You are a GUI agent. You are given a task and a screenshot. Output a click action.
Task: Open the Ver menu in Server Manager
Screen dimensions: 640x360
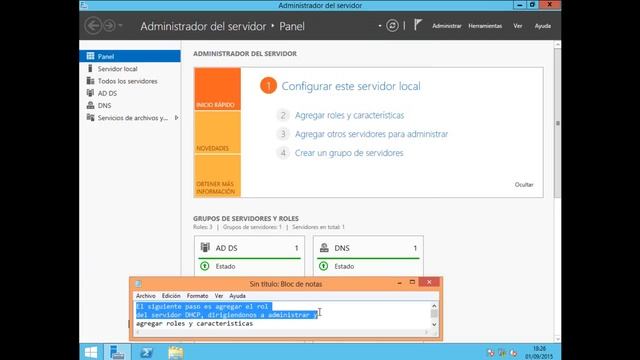click(518, 26)
